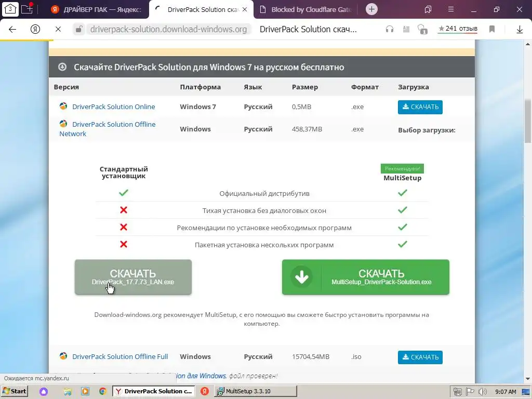Activate the read aloud headphones icon
The height and width of the screenshot is (399, 532).
(x=390, y=29)
